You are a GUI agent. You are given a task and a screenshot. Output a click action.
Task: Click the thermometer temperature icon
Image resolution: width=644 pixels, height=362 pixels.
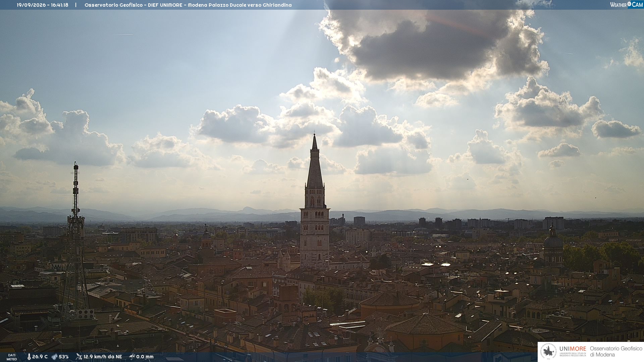[29, 357]
